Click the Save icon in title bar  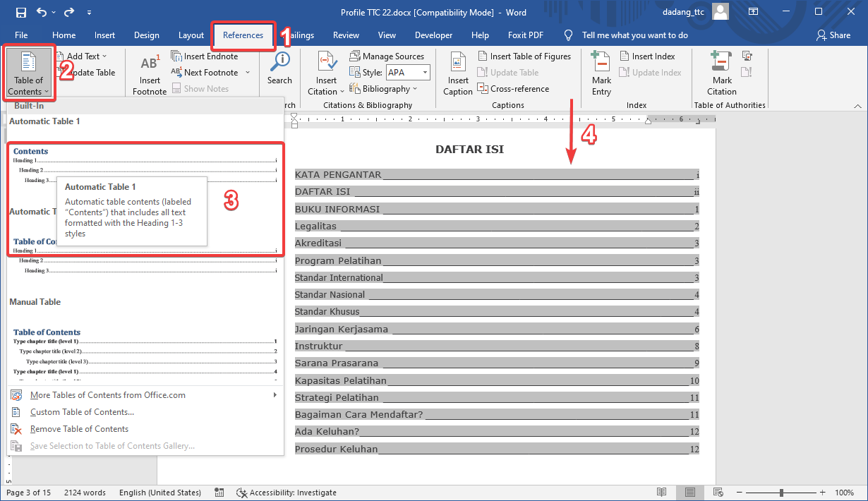[x=21, y=12]
